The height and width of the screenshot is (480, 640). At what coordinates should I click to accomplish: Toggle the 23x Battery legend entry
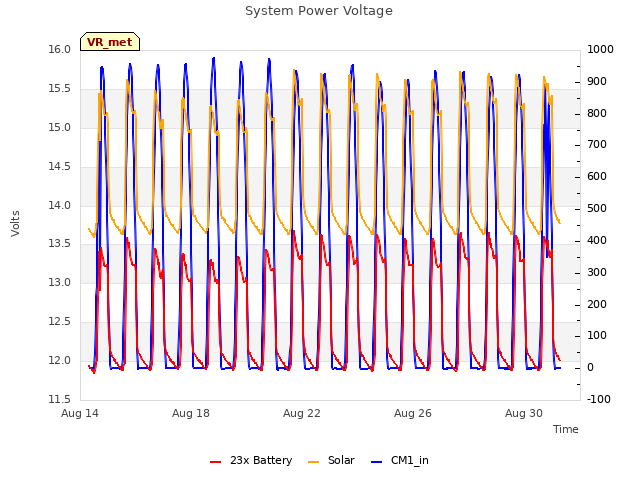(251, 460)
